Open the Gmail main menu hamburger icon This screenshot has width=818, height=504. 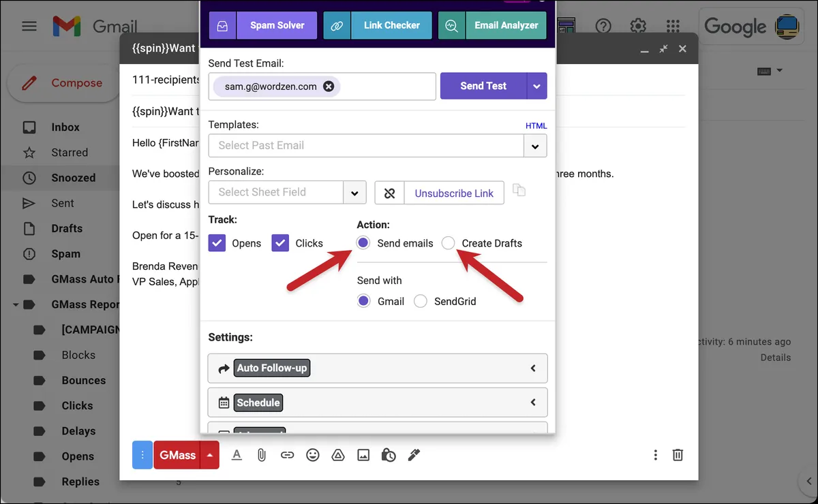point(29,26)
